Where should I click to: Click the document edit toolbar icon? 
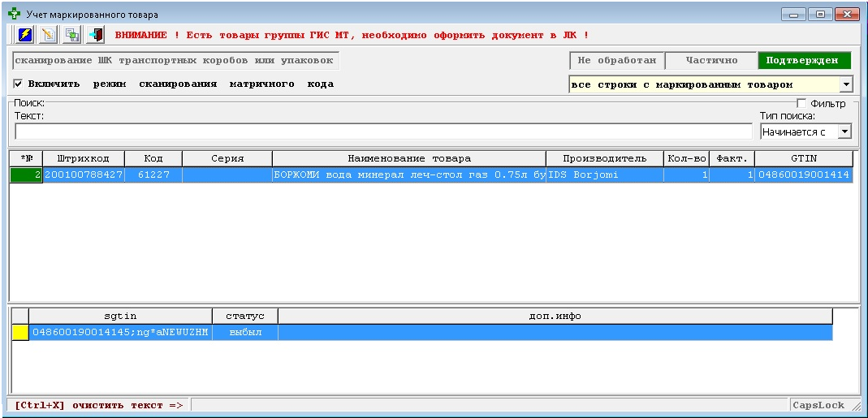(x=48, y=35)
